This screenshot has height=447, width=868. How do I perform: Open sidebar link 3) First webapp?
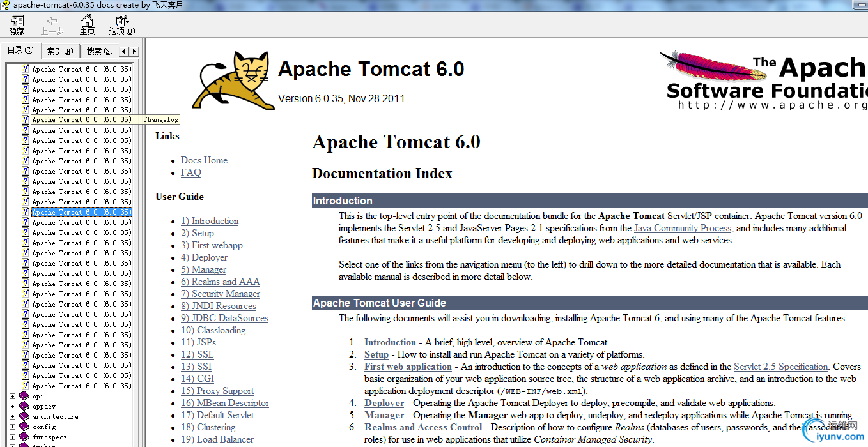tap(212, 245)
